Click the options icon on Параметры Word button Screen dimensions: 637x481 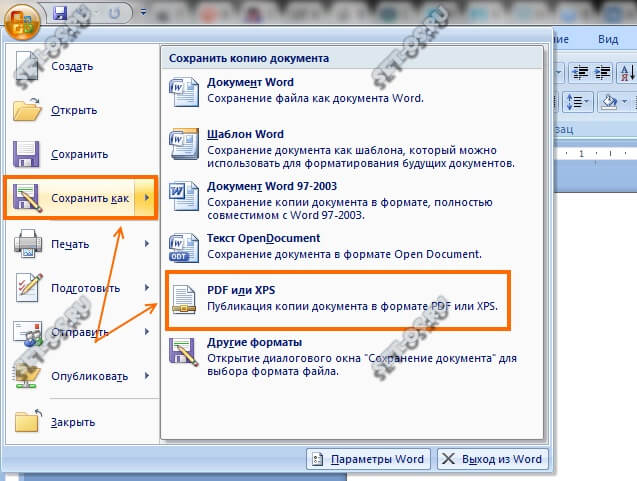pos(317,459)
